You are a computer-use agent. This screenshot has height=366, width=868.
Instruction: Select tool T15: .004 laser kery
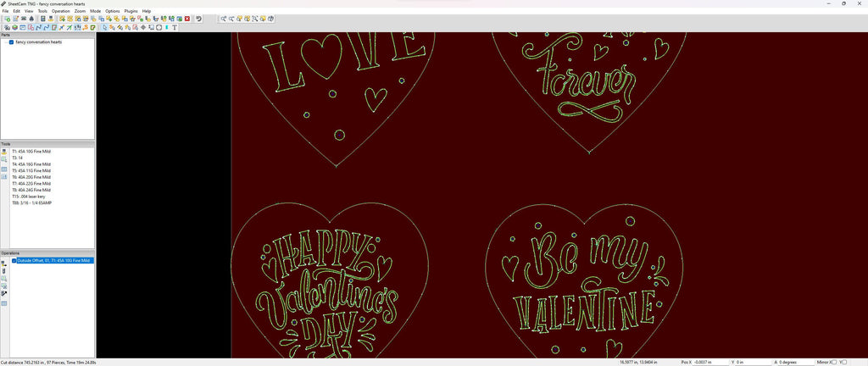(x=29, y=197)
